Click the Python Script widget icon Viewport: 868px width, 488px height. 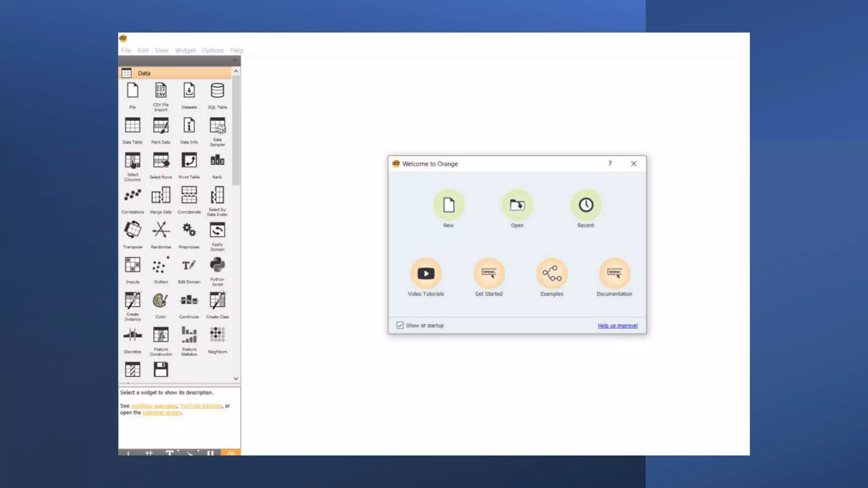pos(217,266)
